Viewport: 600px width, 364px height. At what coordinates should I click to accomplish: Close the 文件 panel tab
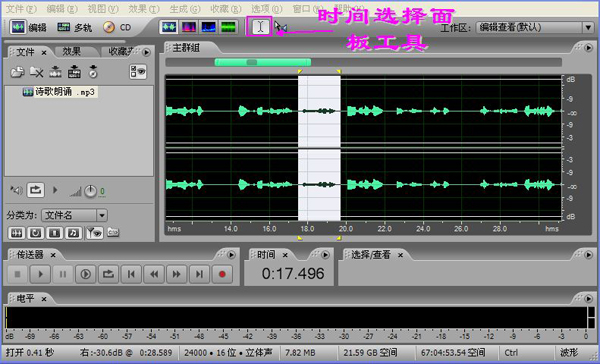[x=44, y=52]
